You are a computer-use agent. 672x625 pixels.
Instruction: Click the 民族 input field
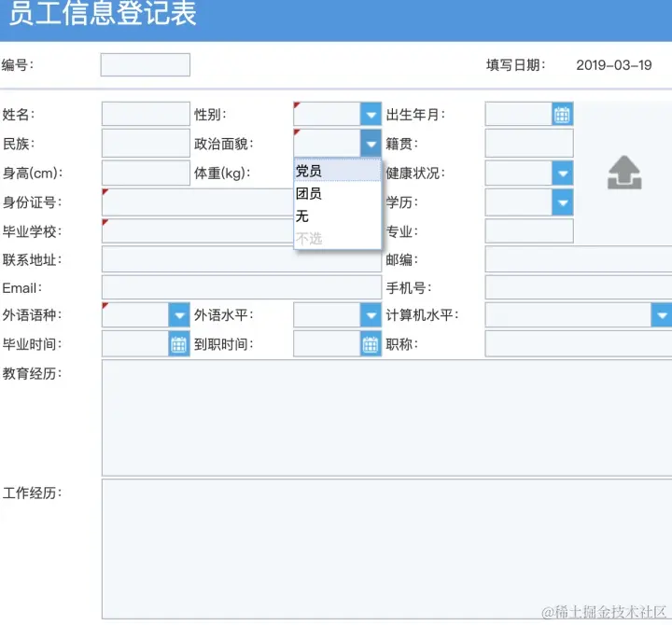coord(146,144)
